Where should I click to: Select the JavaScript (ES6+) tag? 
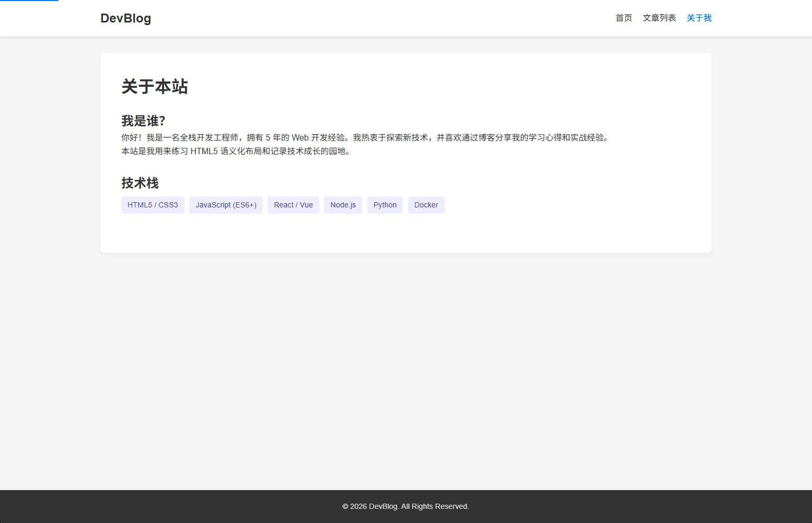pyautogui.click(x=226, y=205)
